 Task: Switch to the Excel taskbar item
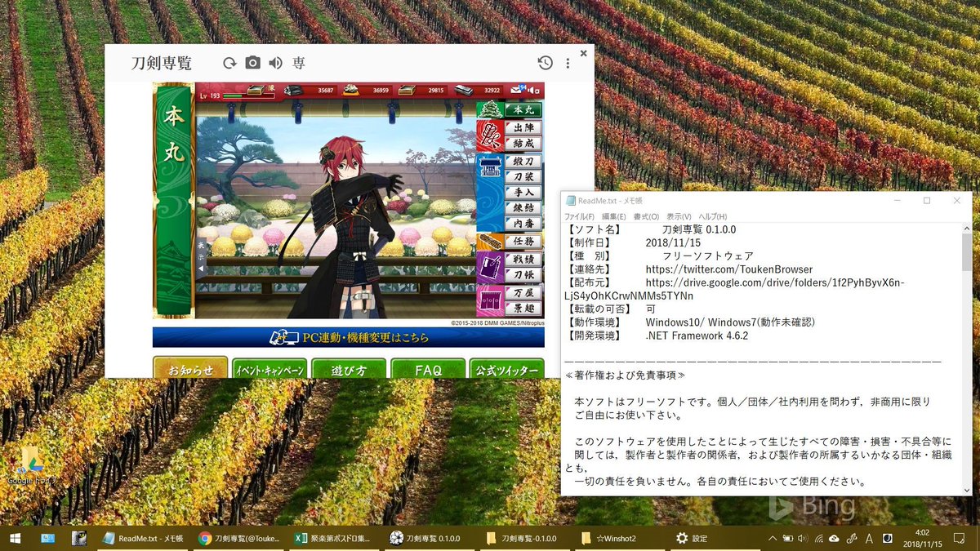click(x=335, y=538)
